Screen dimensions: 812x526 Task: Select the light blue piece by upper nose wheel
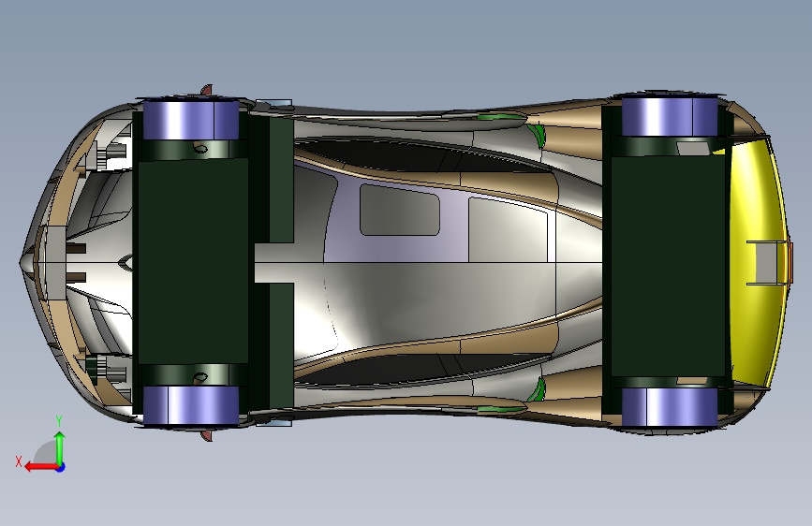coord(274,104)
